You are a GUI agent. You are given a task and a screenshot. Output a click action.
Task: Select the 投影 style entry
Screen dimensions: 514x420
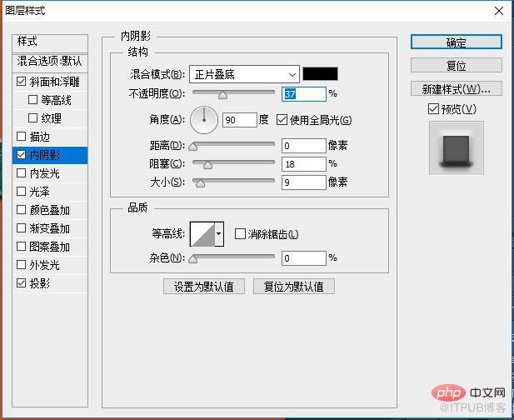click(x=40, y=283)
